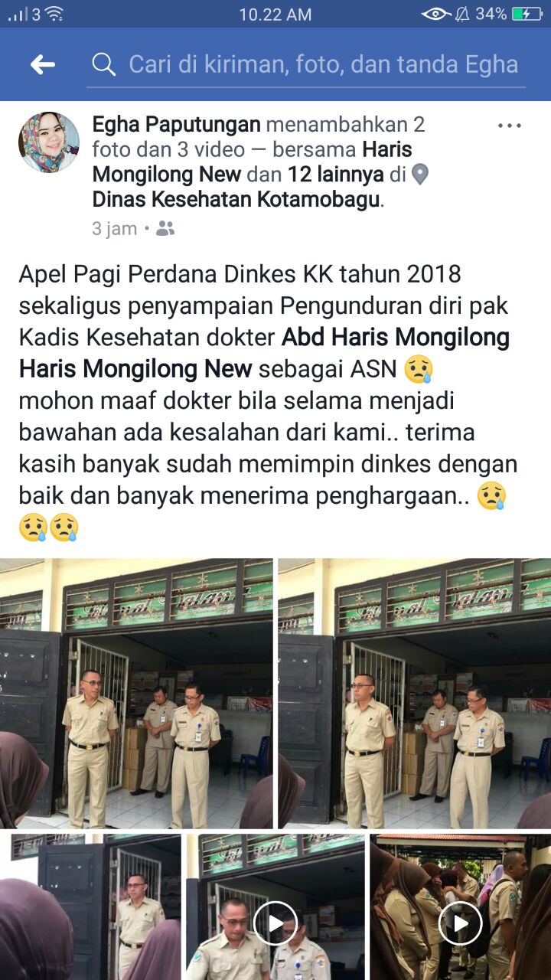Tap the location pin icon
The width and height of the screenshot is (551, 980).
419,175
